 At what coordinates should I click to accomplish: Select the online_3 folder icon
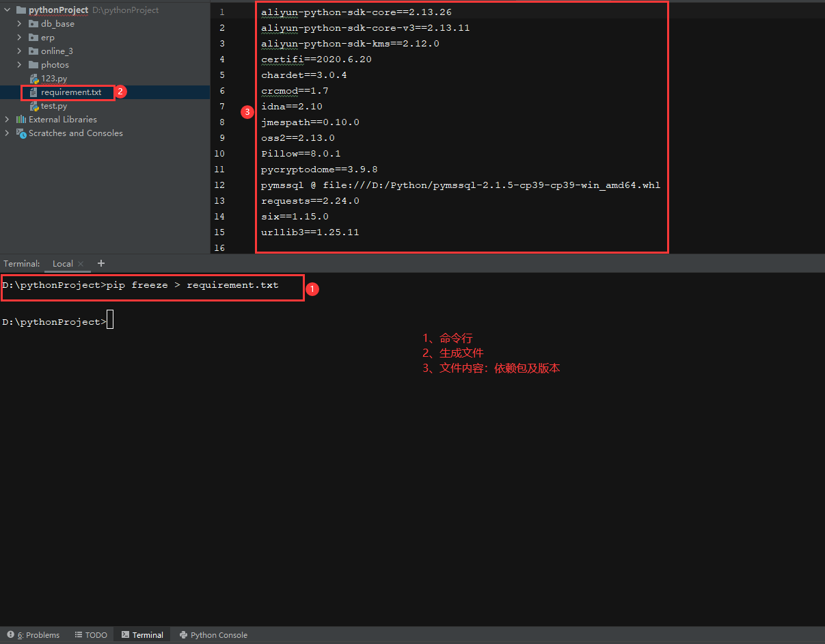tap(33, 51)
